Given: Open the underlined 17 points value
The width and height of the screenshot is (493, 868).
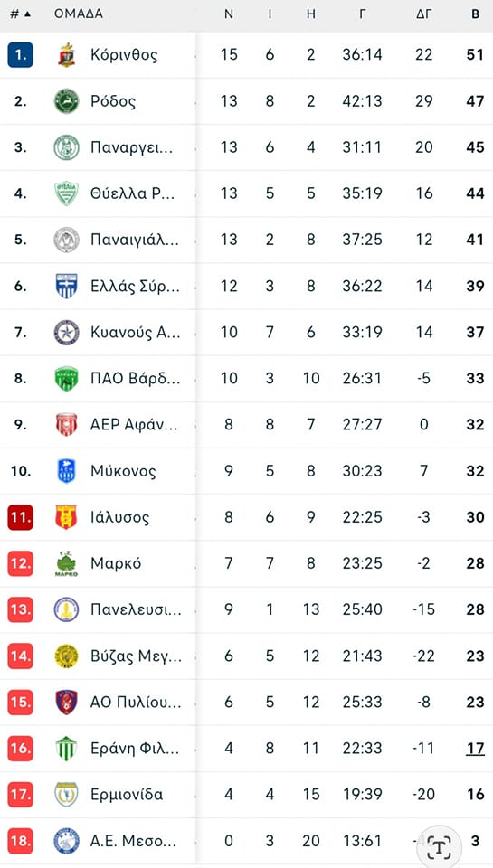Looking at the screenshot, I should [475, 749].
